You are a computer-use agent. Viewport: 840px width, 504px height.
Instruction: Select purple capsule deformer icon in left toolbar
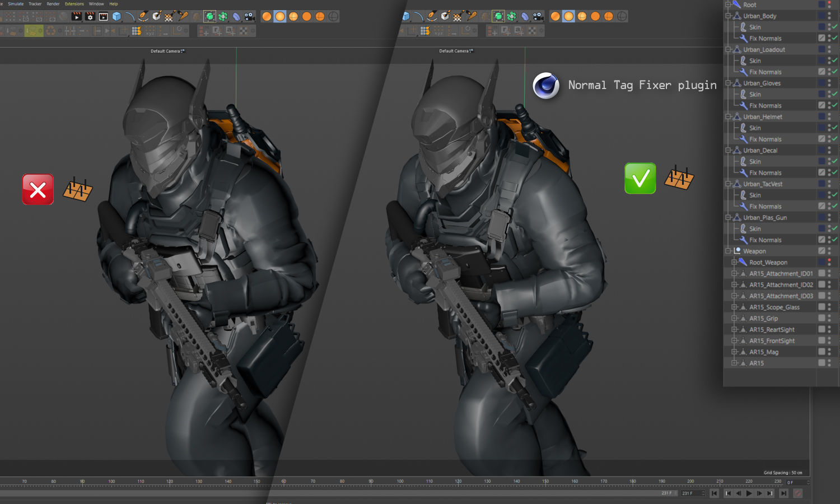236,17
